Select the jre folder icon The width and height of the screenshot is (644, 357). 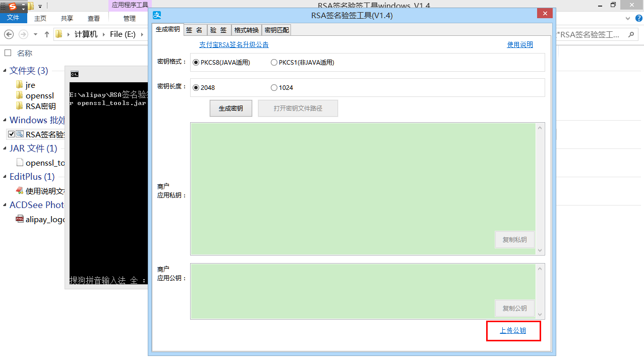(20, 85)
